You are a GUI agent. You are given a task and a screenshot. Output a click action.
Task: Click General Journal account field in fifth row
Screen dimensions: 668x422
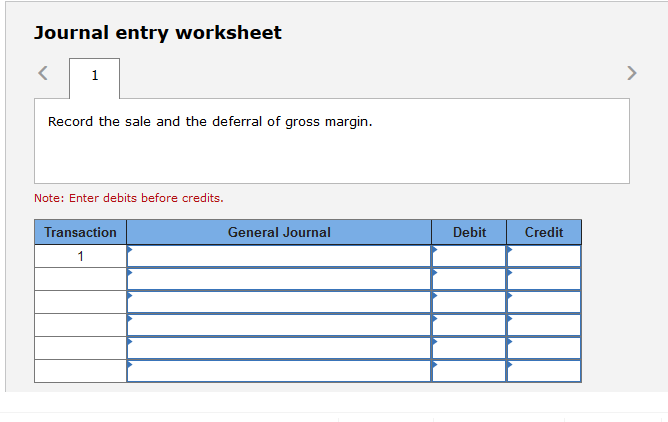[279, 348]
